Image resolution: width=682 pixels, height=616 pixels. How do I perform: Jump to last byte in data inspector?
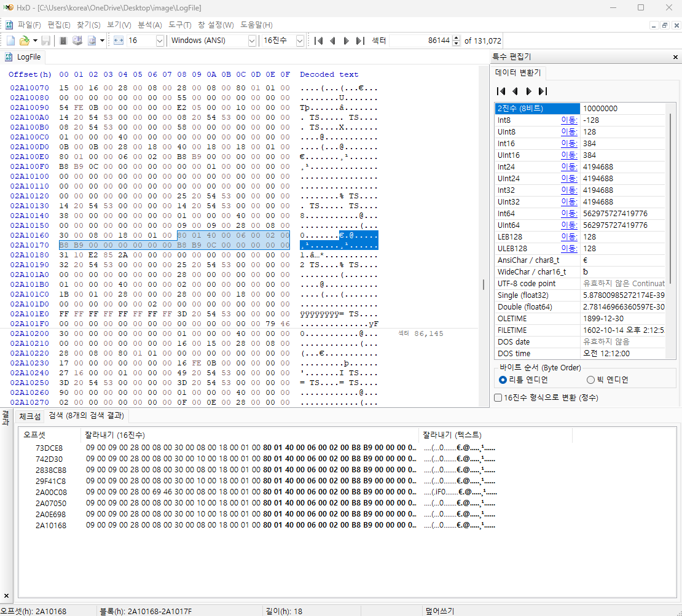coord(543,91)
